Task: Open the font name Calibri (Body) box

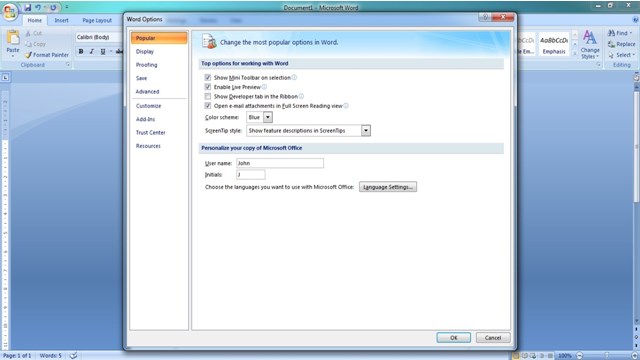Action: tap(98, 37)
